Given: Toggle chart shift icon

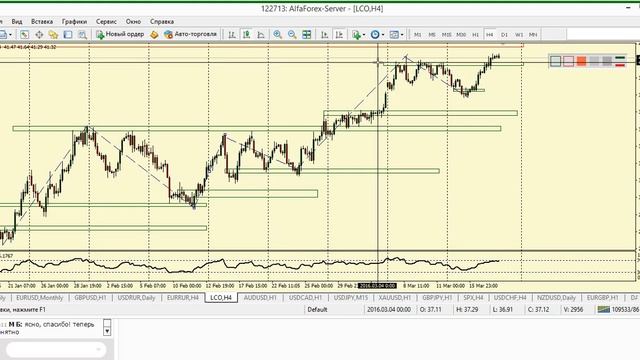Looking at the screenshot, I should 339,35.
